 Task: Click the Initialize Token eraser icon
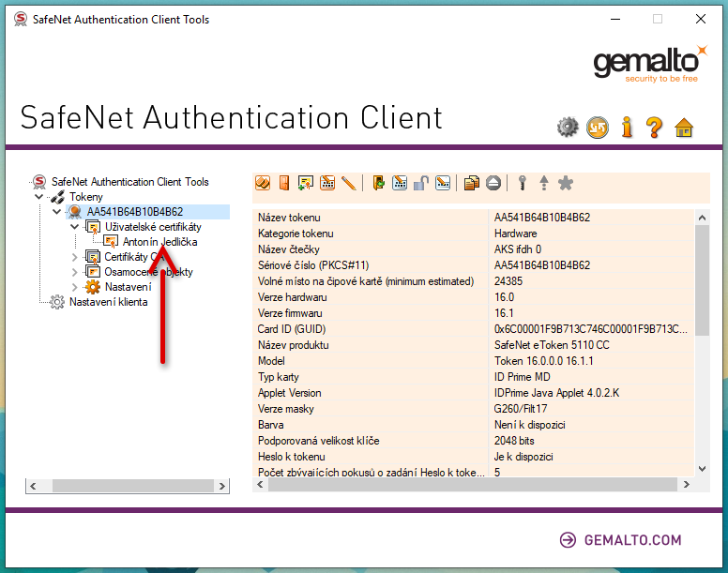263,183
